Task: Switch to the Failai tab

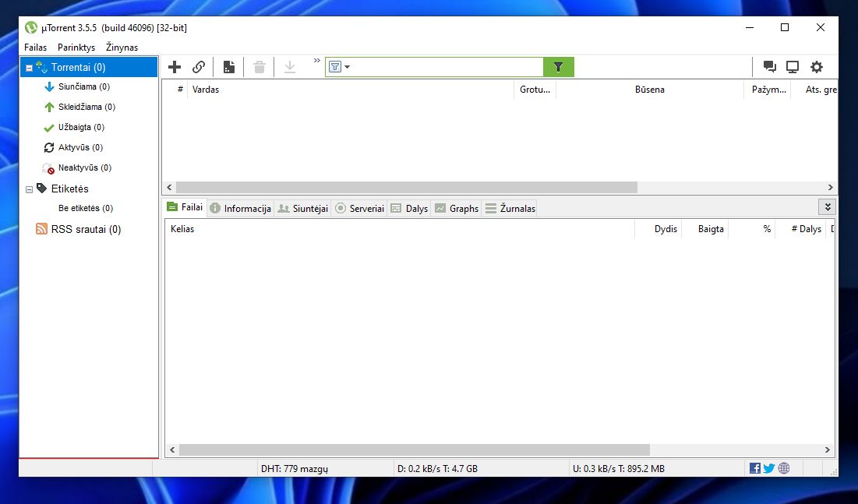Action: coord(185,207)
